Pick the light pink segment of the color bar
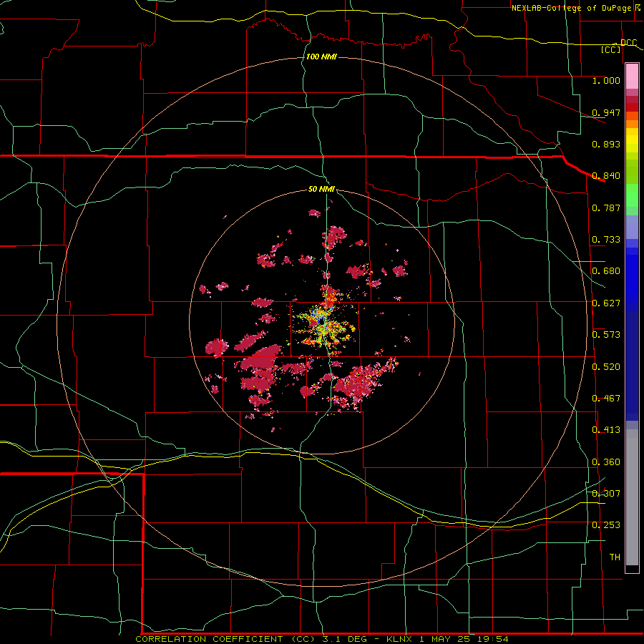Screen dimensions: 644x644 pos(632,76)
